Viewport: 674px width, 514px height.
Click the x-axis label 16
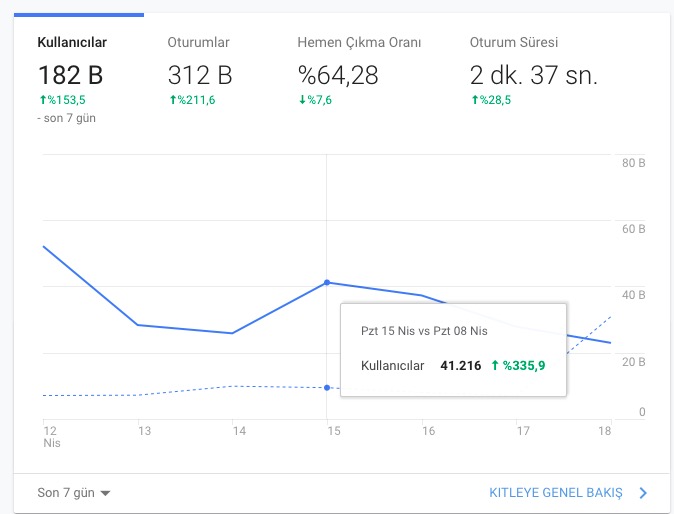[x=428, y=431]
